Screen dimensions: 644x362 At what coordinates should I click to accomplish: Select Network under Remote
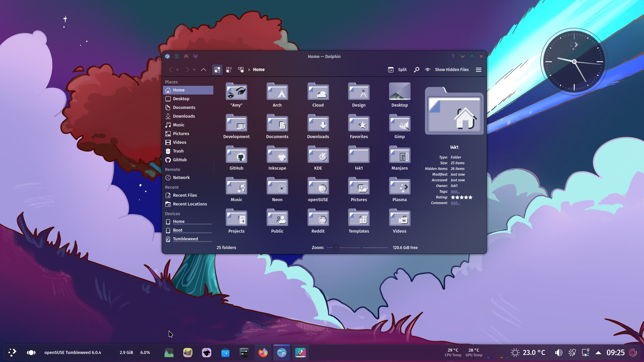coord(188,178)
